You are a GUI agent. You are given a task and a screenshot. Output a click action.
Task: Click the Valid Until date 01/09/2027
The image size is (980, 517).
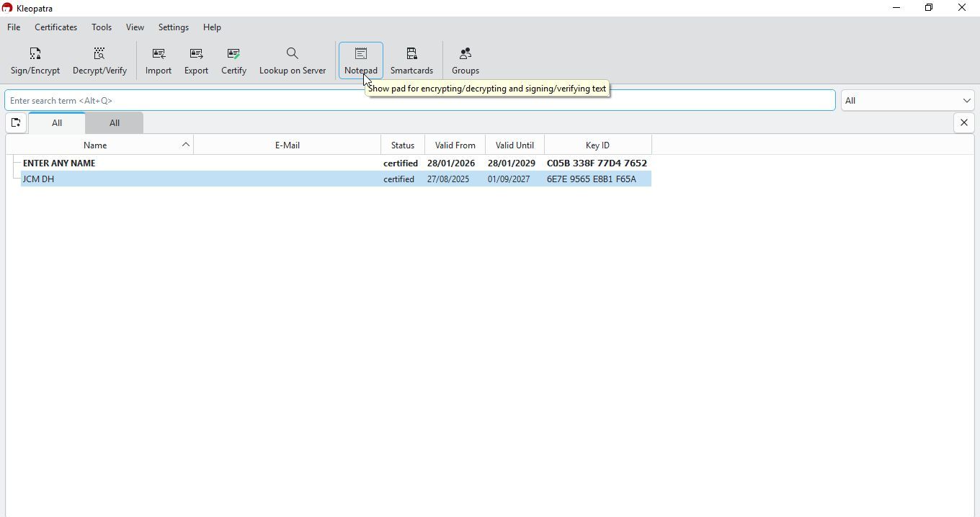tap(509, 179)
